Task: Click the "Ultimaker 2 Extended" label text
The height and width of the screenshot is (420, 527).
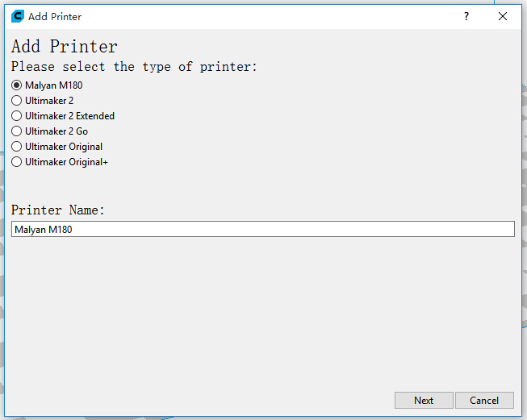Action: pos(69,116)
